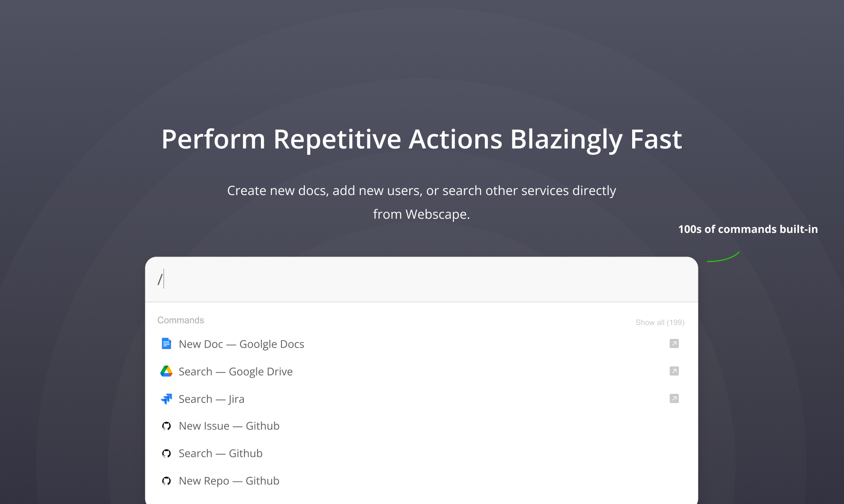
Task: Click the Perform Repetitive Actions Blazingly Fast heading
Action: point(422,139)
